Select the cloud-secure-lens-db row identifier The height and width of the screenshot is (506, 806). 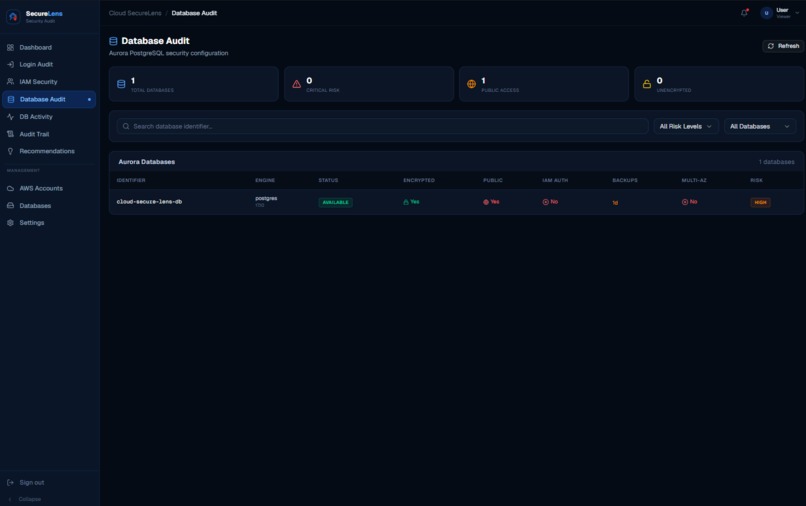coord(149,202)
